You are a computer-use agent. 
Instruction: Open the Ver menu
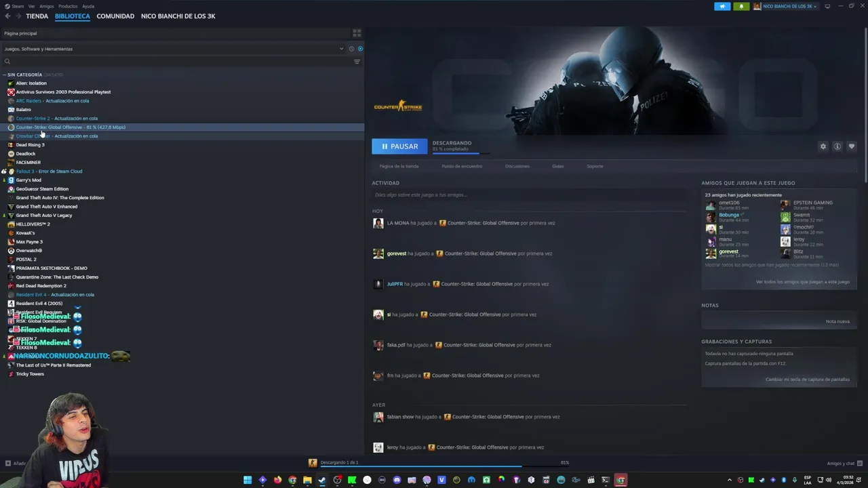(x=32, y=6)
